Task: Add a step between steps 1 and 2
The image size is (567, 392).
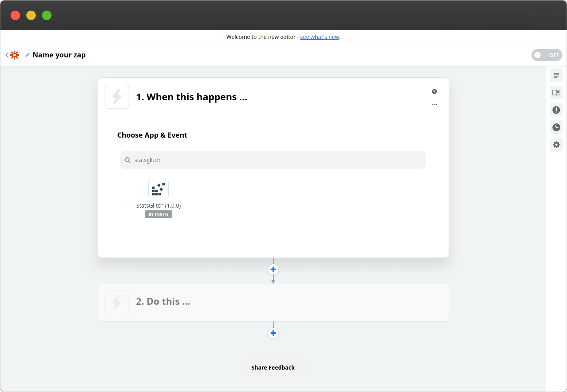Action: click(x=273, y=269)
